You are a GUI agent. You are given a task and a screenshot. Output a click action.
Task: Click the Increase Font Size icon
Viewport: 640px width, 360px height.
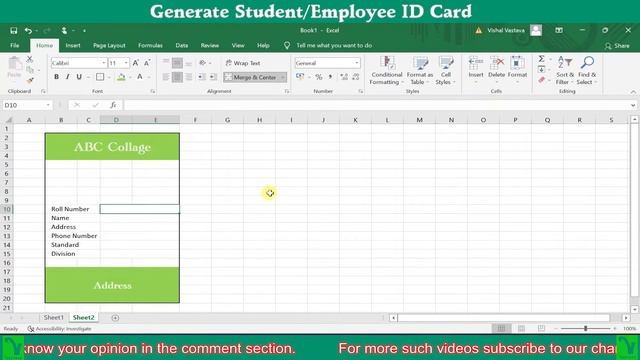[136, 63]
